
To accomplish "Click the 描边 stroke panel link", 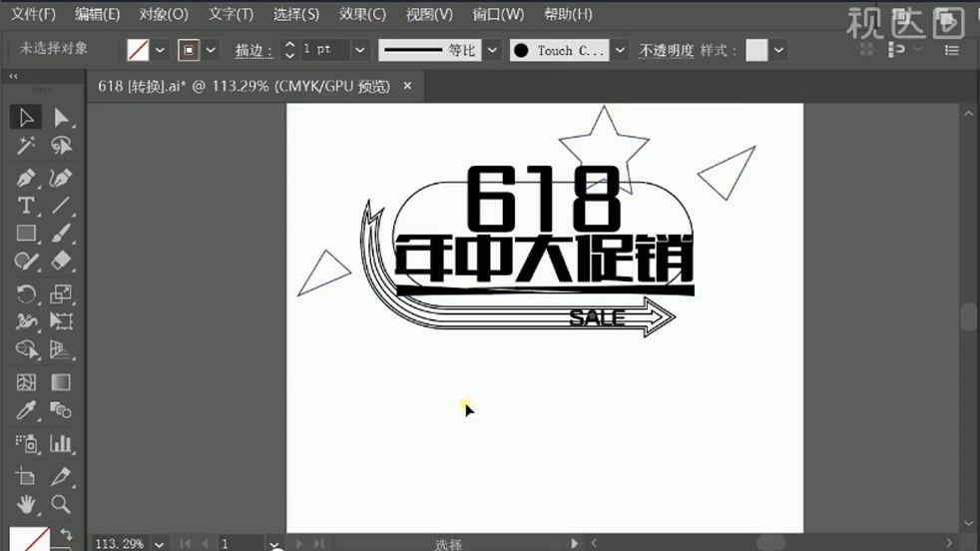I will pos(254,51).
